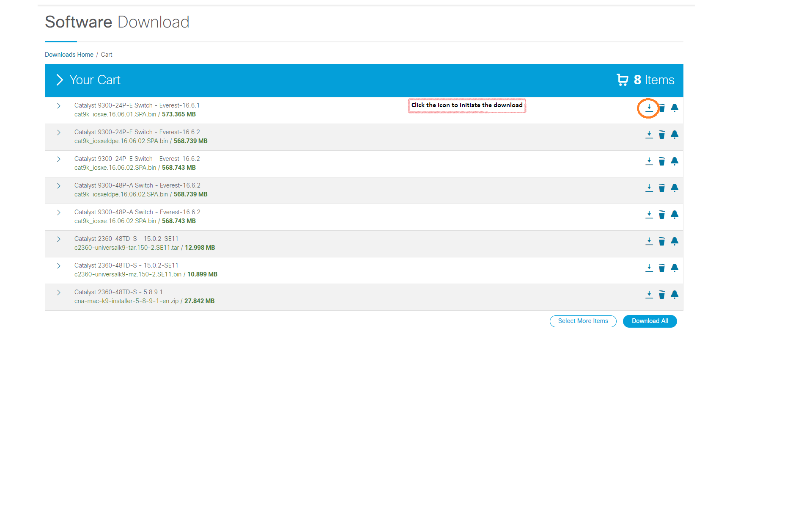Remove 9300-48P-A cat9k_iosxe.16.06.02 from cart
The height and width of the screenshot is (508, 812).
(662, 215)
